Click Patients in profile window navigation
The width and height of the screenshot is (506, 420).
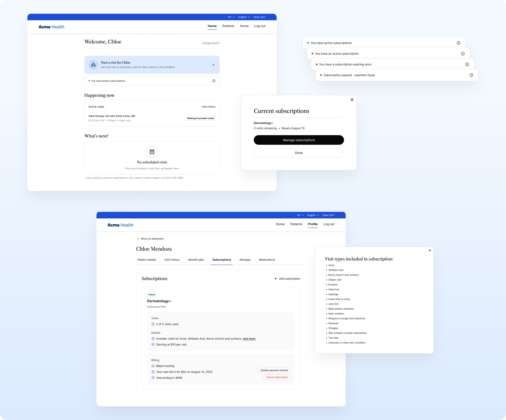click(x=296, y=224)
